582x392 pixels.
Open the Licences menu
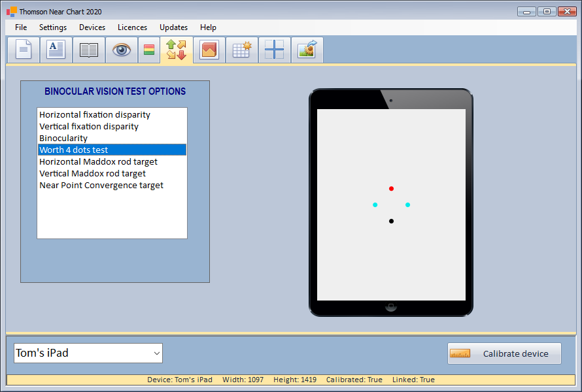coord(132,27)
